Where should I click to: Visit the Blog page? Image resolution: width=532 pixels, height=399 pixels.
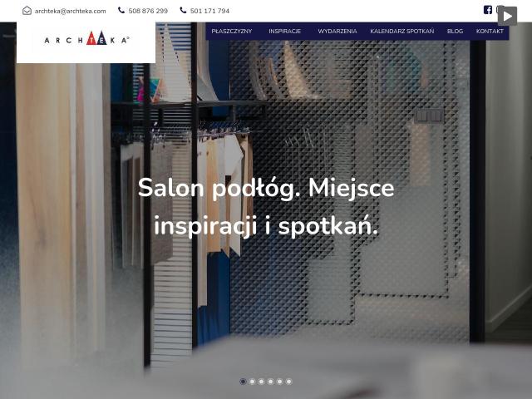455,32
